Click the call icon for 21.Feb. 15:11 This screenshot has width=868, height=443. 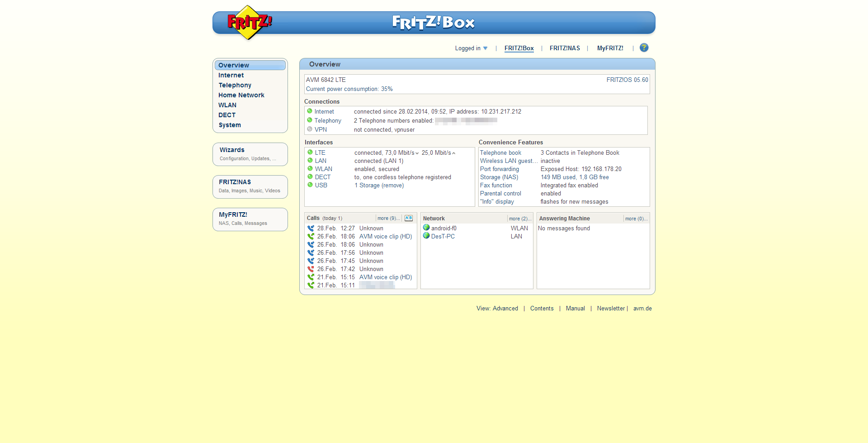pos(311,286)
